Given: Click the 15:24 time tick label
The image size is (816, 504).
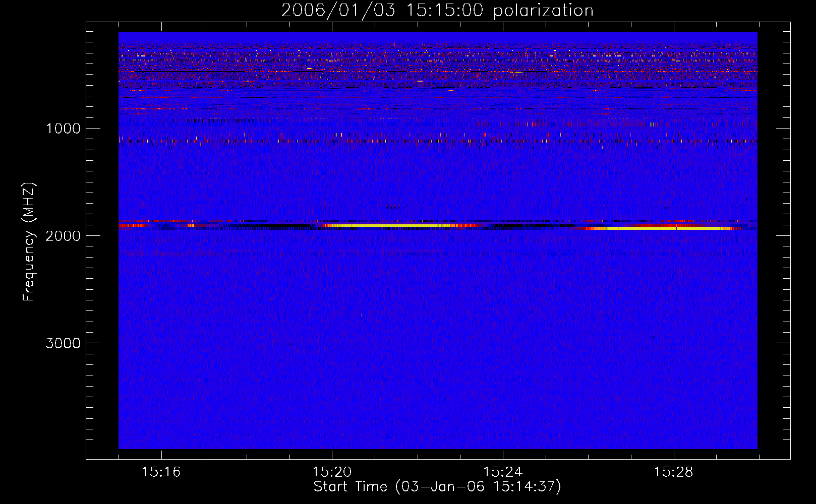Looking at the screenshot, I should (503, 472).
